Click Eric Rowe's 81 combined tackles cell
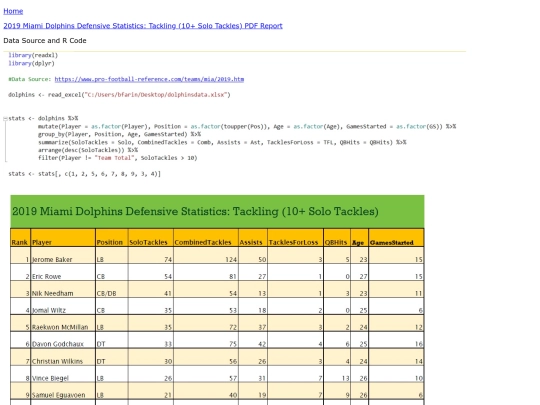The height and width of the screenshot is (405, 540). pos(206,272)
